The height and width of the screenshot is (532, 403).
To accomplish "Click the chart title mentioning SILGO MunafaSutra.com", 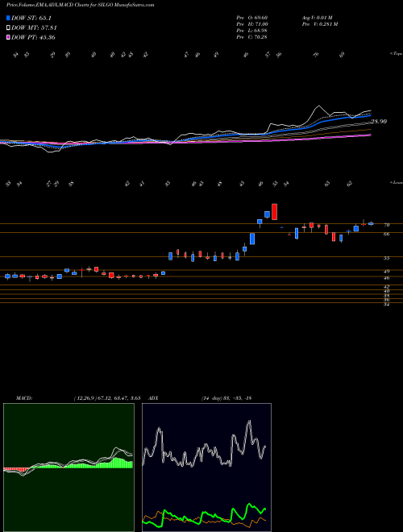I will pos(81,5).
